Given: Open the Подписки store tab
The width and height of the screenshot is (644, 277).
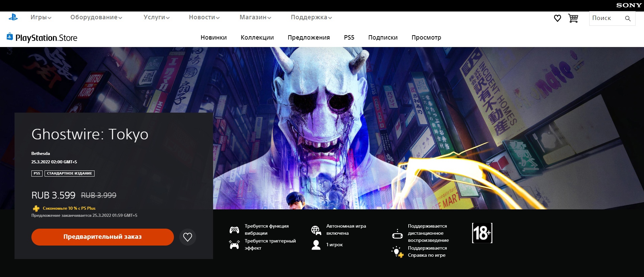Looking at the screenshot, I should 383,38.
